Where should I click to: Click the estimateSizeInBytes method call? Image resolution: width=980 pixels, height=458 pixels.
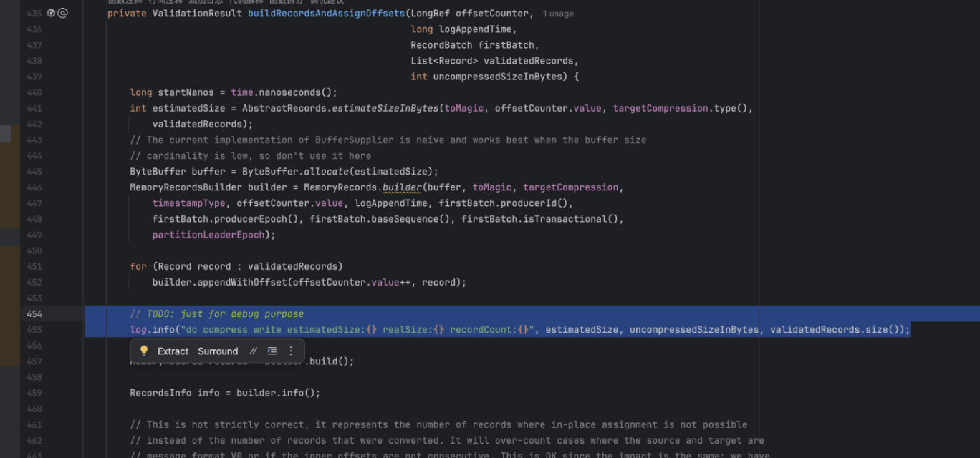click(x=385, y=109)
